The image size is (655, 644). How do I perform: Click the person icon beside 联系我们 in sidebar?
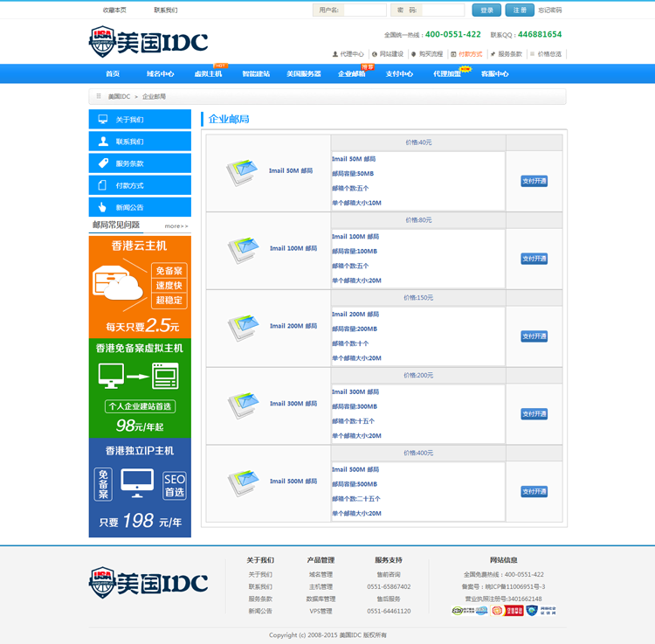pos(103,142)
